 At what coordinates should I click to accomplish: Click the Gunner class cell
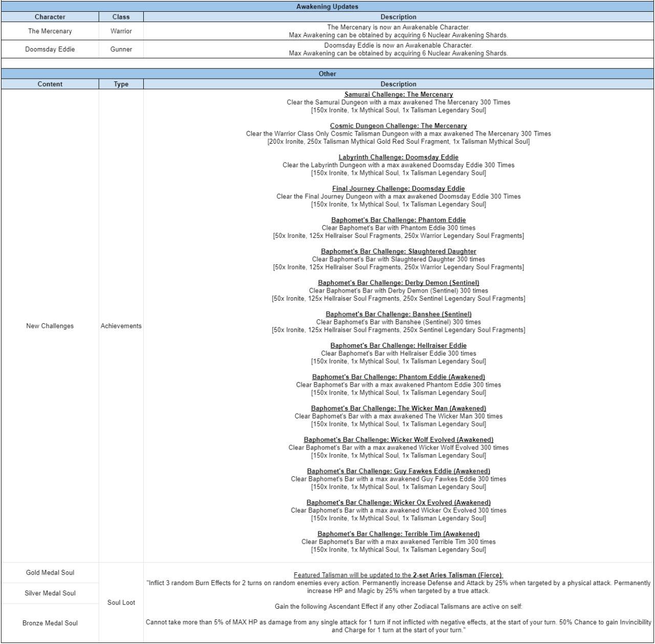[x=121, y=50]
